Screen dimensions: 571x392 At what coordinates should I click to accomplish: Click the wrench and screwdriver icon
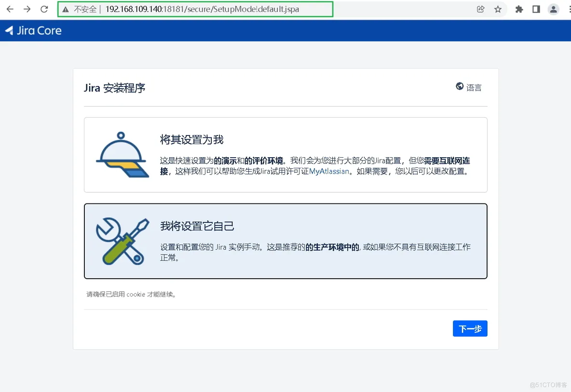(122, 241)
